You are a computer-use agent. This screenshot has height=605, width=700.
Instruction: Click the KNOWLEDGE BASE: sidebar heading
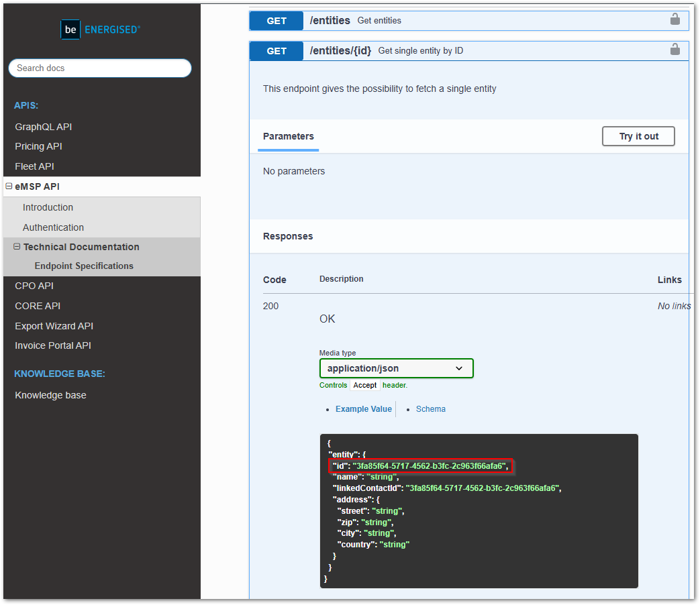pyautogui.click(x=59, y=374)
